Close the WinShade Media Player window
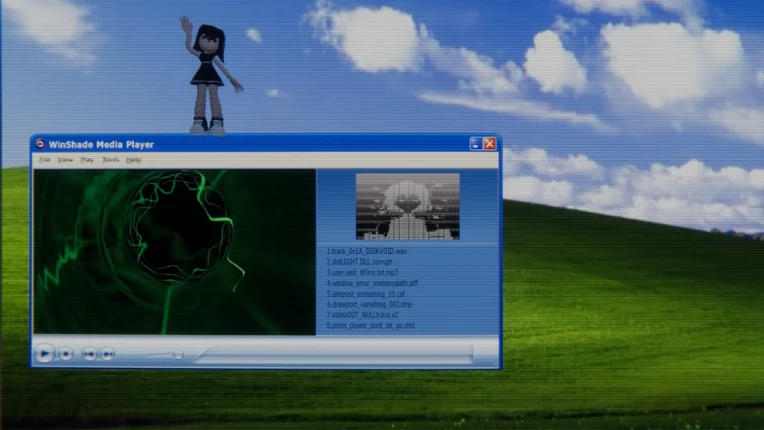The height and width of the screenshot is (430, 764). point(490,144)
